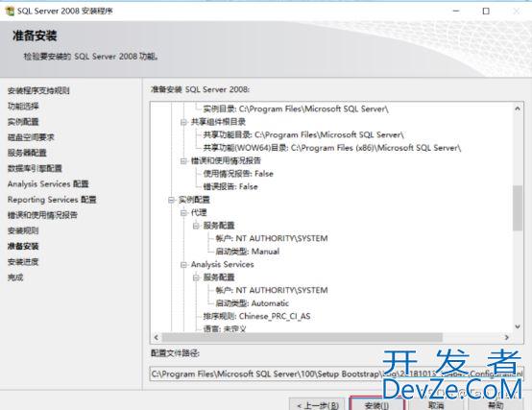Select 安装程序支持规则 step in sidebar

pyautogui.click(x=38, y=90)
